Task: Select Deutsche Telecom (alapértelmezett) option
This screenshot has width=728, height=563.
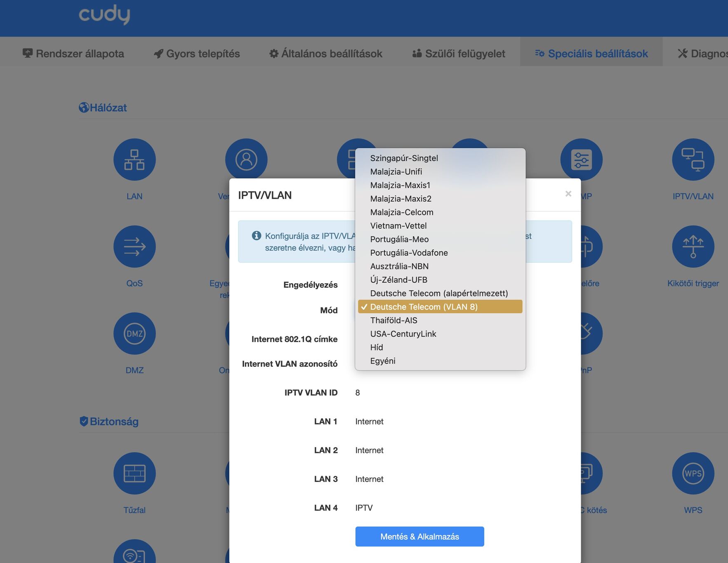Action: 440,293
